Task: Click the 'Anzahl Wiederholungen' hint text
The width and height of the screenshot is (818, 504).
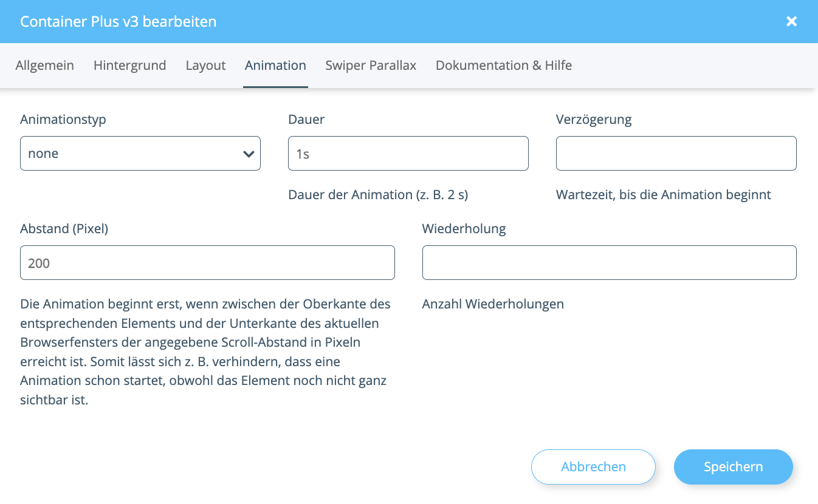Action: coord(493,304)
